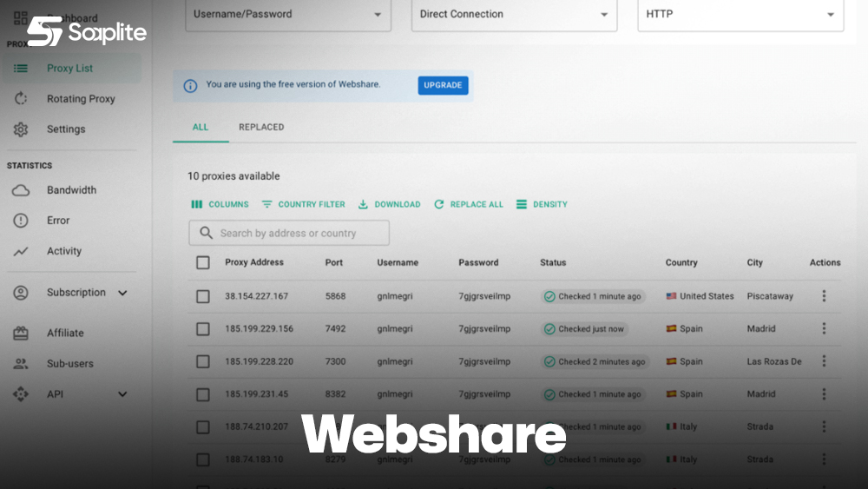Click the blue UPGRADE button
The height and width of the screenshot is (489, 868).
click(x=443, y=85)
